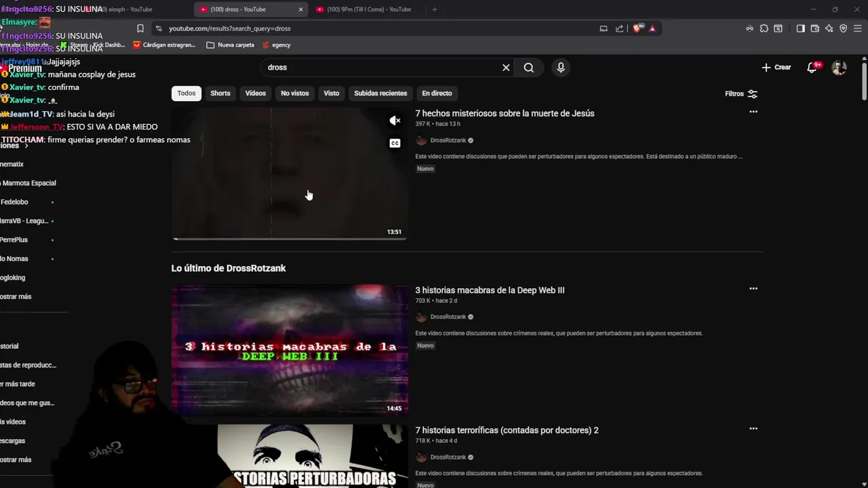
Task: Open 7 historias terroríficas (contadas por doctores) 2
Action: (x=507, y=430)
